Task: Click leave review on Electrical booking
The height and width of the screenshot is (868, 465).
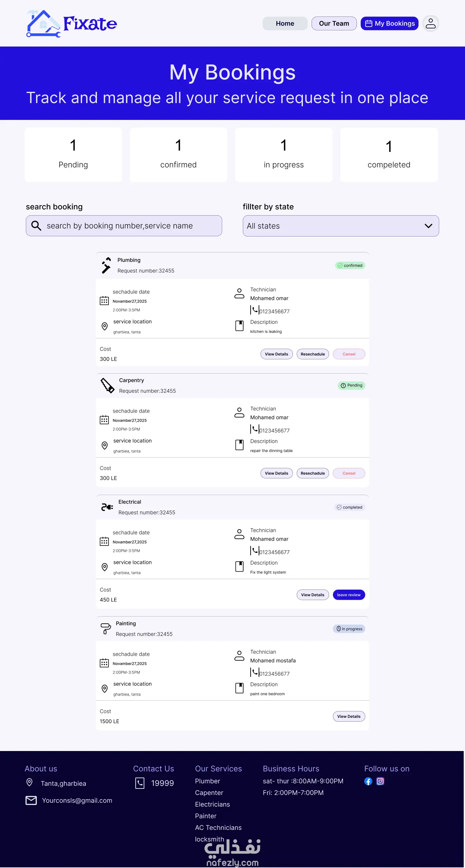Action: coord(348,595)
